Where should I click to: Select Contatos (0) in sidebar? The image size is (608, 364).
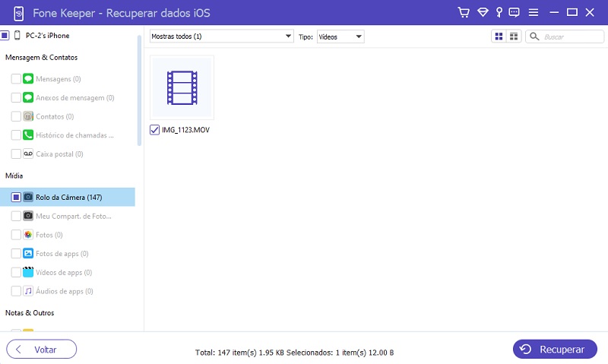click(55, 116)
